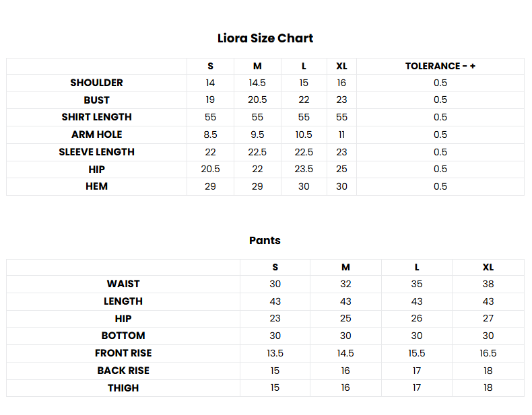Select the waist value 38 for size XL
This screenshot has height=415, width=532.
tap(488, 284)
